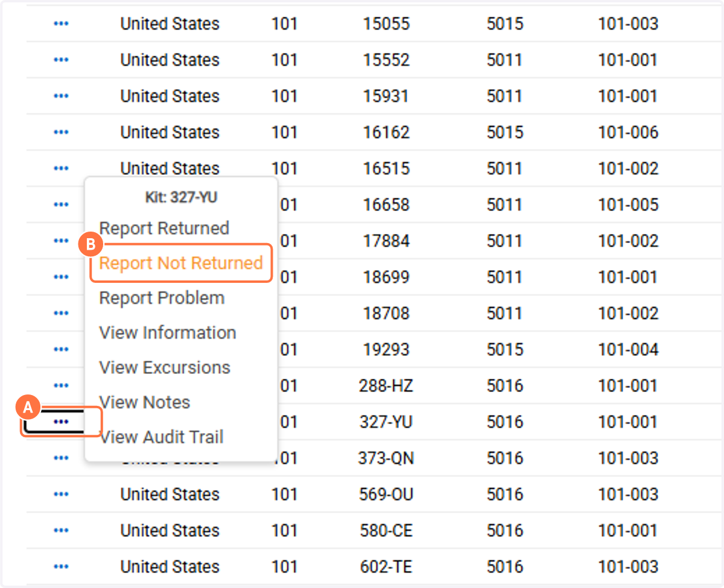Click the three-dot icon for kit 569-OU
Screen dimensions: 724x588
point(61,495)
